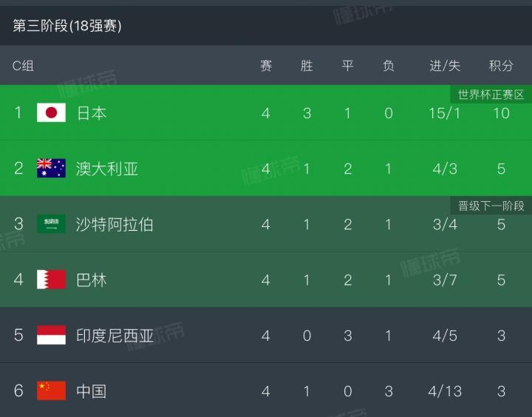Viewport: 532px width, 417px height.
Task: Click Japan's 15/1 goals value
Action: [x=445, y=113]
